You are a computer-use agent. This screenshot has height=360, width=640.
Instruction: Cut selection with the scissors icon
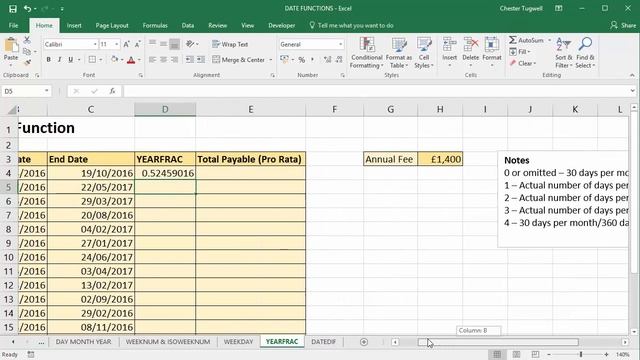point(27,40)
